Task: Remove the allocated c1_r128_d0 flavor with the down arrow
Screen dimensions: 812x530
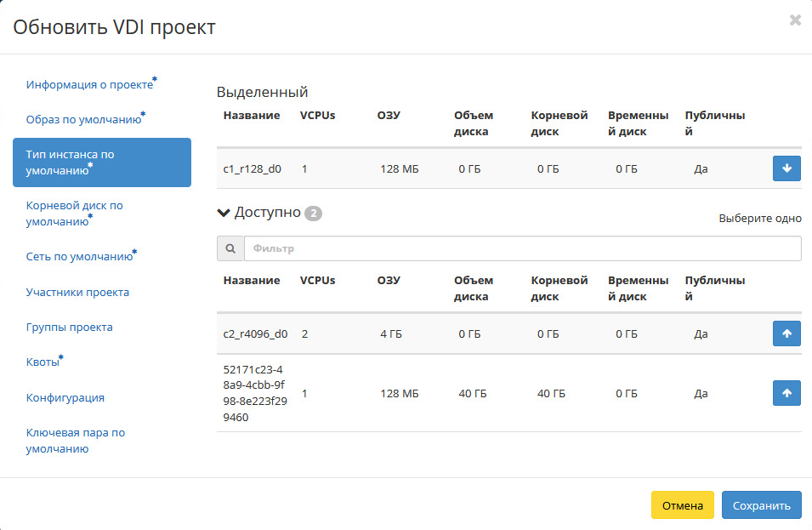Action: (786, 168)
